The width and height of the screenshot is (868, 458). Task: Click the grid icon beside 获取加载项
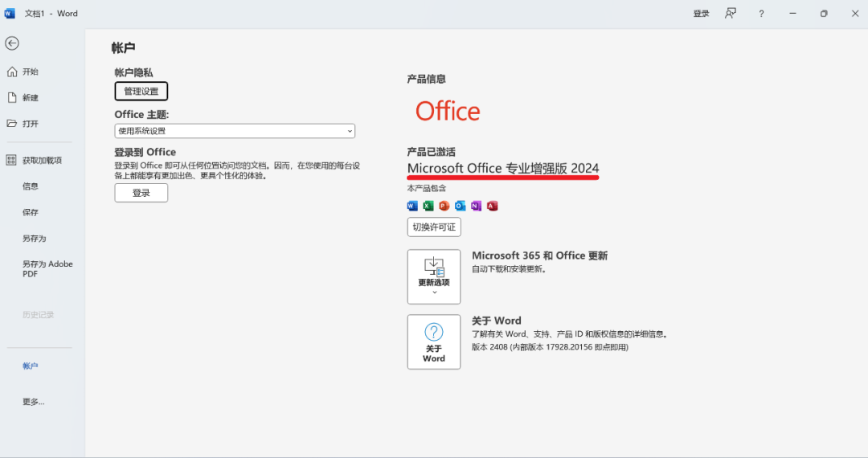point(11,161)
